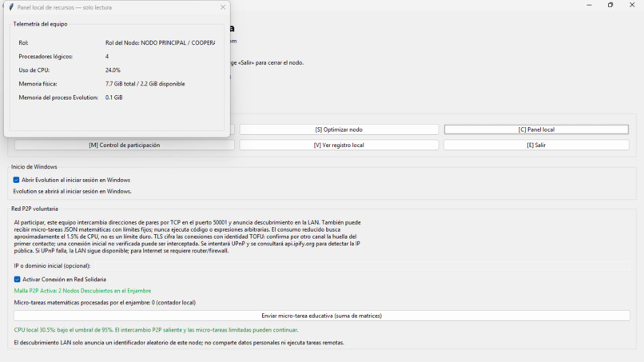Click the [E] Salir button
The image size is (644, 362).
point(536,145)
